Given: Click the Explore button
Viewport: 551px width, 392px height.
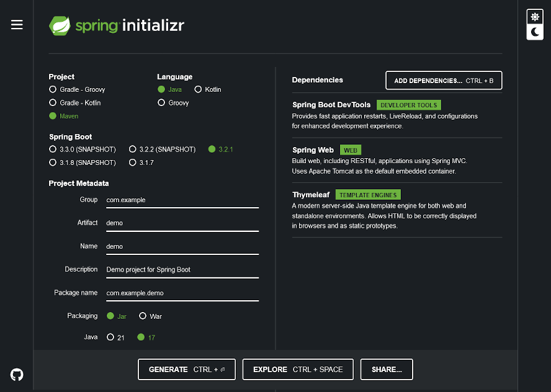Looking at the screenshot, I should pyautogui.click(x=298, y=370).
